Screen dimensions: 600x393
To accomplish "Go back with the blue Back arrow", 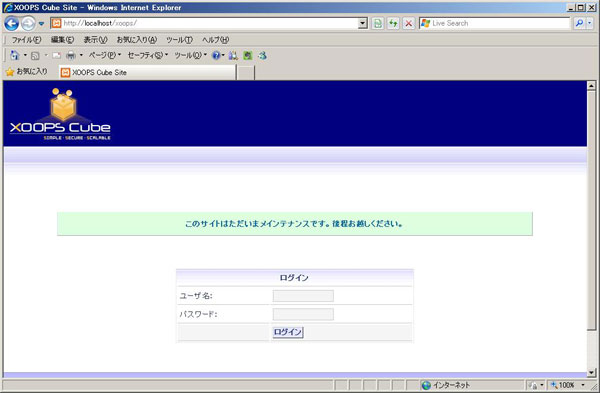I will [11, 24].
